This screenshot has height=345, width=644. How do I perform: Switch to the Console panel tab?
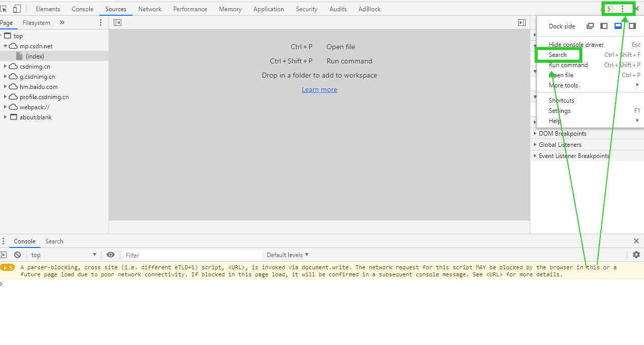(83, 9)
